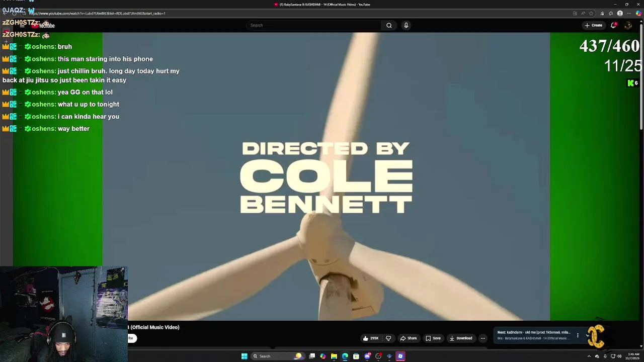Screen dimensions: 644x362
Task: Open the volume control in tray
Action: pyautogui.click(x=619, y=356)
